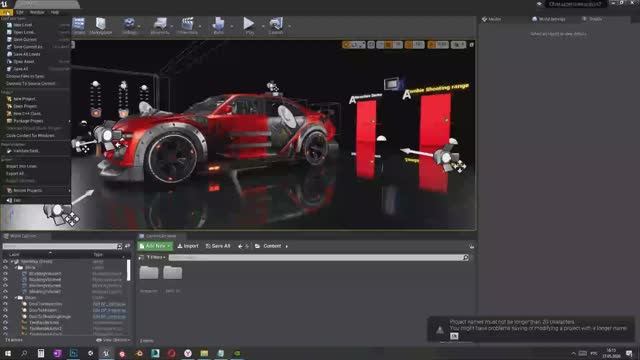640x360 pixels.
Task: Open the Filters dropdown in Content Browser
Action: click(x=156, y=258)
